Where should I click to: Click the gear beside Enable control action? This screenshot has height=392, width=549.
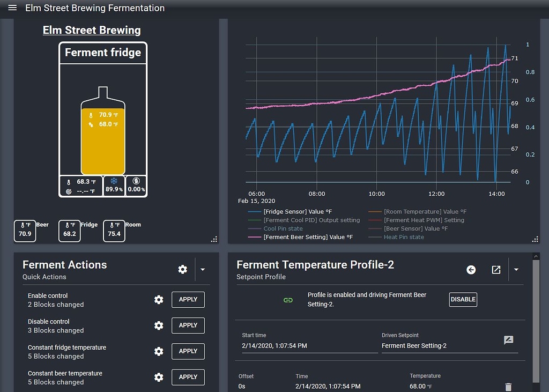(x=159, y=299)
